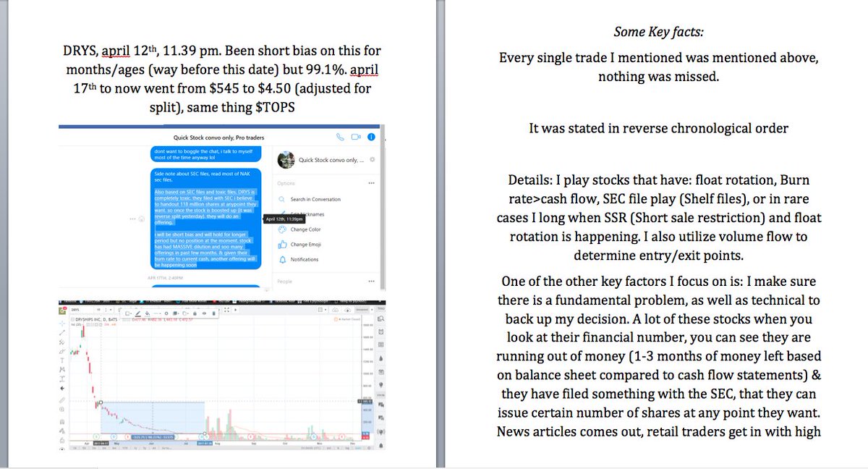Click the DRYS symbol search field
The width and height of the screenshot is (868, 469).
pyautogui.click(x=82, y=310)
